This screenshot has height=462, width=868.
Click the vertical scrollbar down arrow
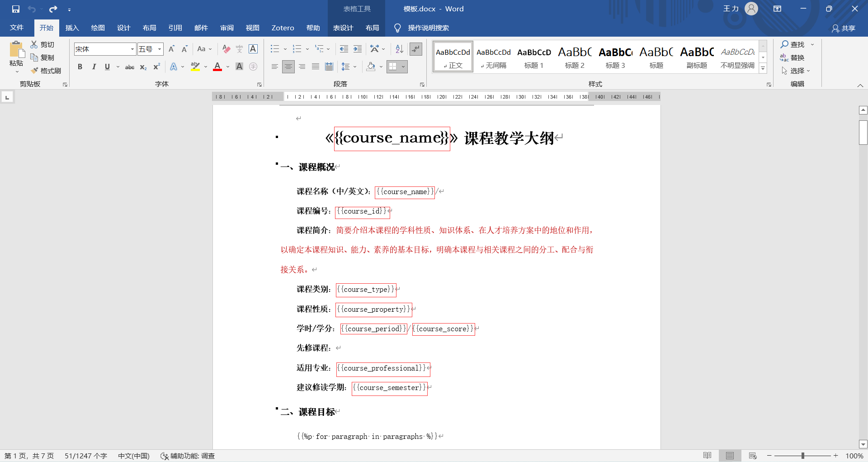[863, 444]
